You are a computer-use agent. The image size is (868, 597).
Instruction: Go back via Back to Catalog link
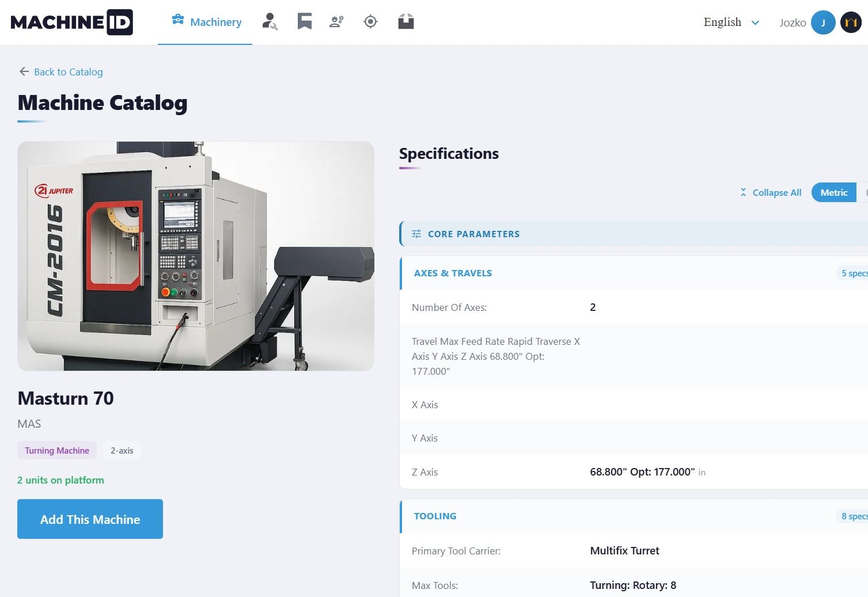(x=69, y=72)
